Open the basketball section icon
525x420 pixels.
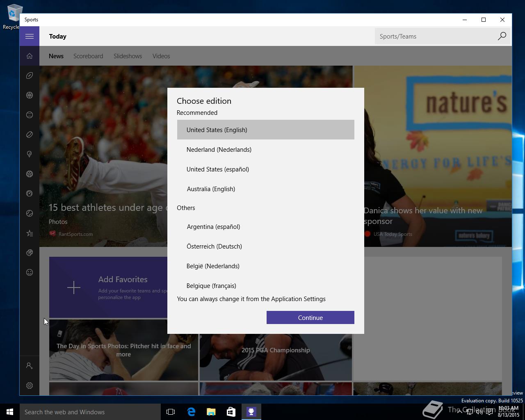pyautogui.click(x=30, y=95)
